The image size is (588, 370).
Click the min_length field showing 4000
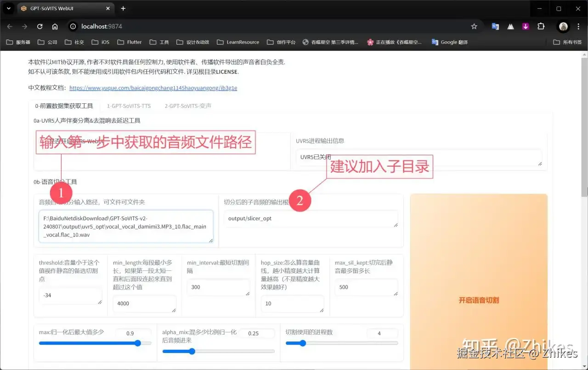pos(144,303)
